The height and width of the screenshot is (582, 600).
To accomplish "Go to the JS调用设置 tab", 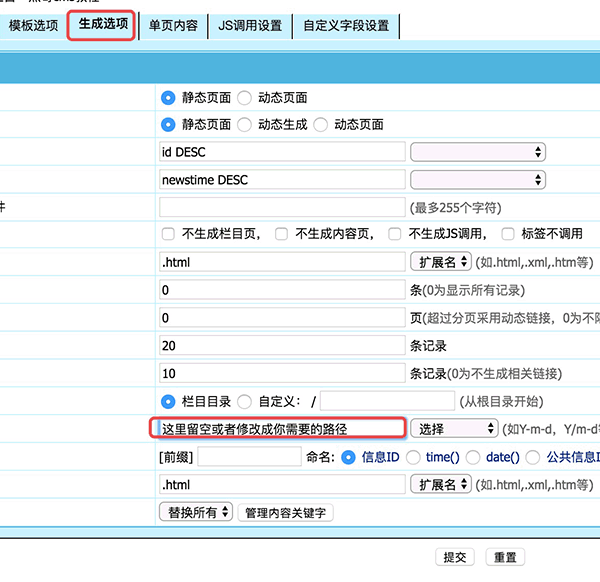I will (x=250, y=26).
